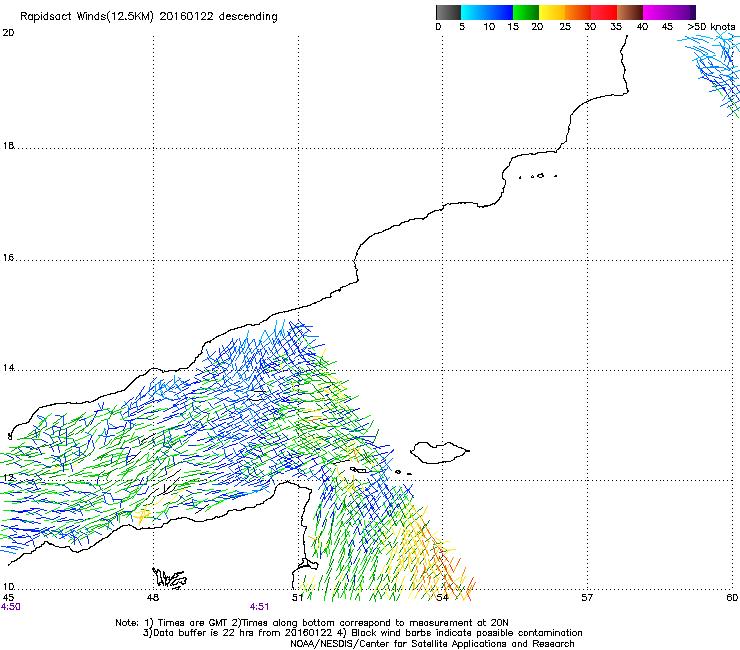Click the longitude label 60
This screenshot has height=650, width=740.
point(732,598)
